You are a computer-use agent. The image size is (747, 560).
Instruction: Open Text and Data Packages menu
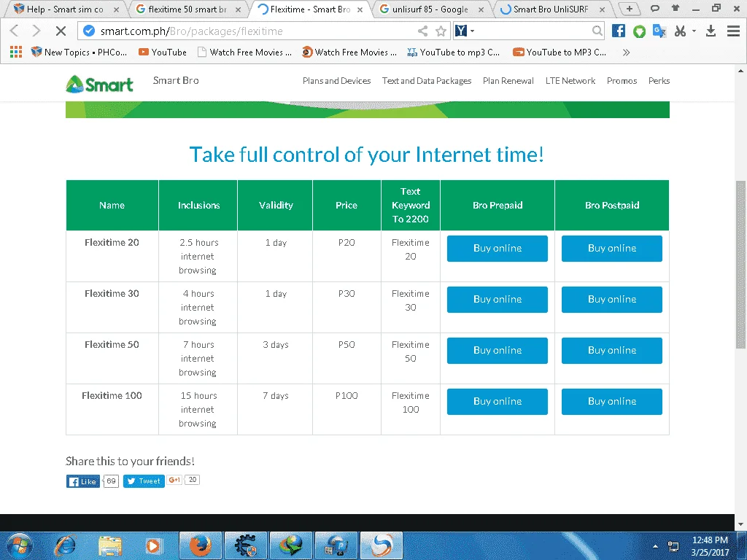[x=426, y=81]
